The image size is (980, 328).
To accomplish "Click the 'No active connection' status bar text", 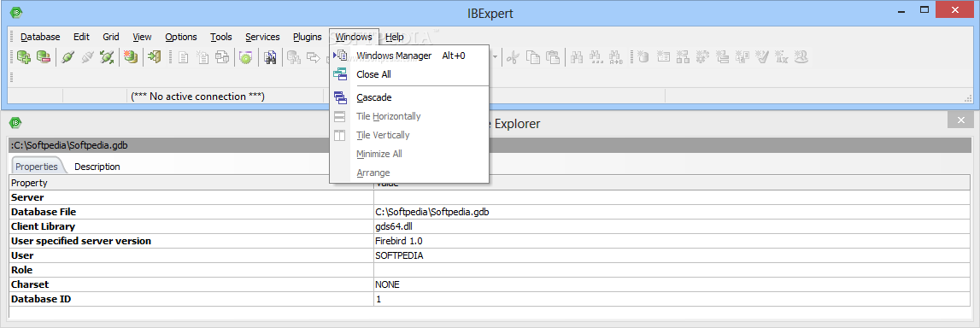I will point(197,97).
